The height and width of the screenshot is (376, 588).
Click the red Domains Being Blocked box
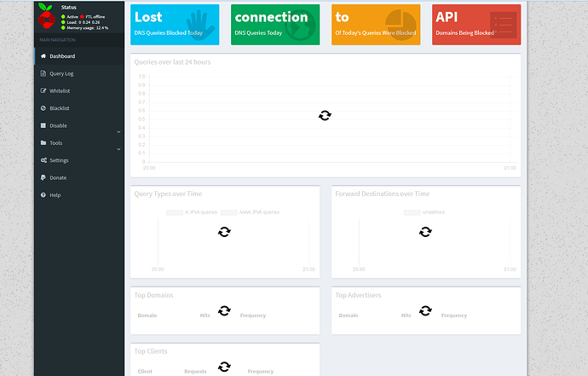click(476, 24)
